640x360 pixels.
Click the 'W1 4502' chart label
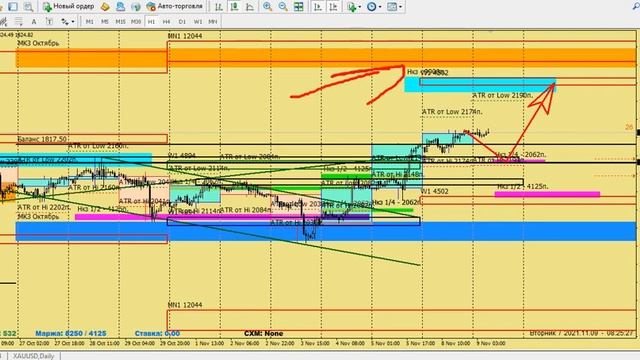click(434, 191)
